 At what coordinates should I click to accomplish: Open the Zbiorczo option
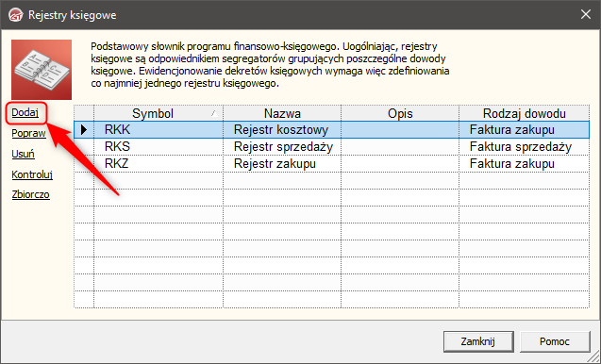tap(30, 194)
